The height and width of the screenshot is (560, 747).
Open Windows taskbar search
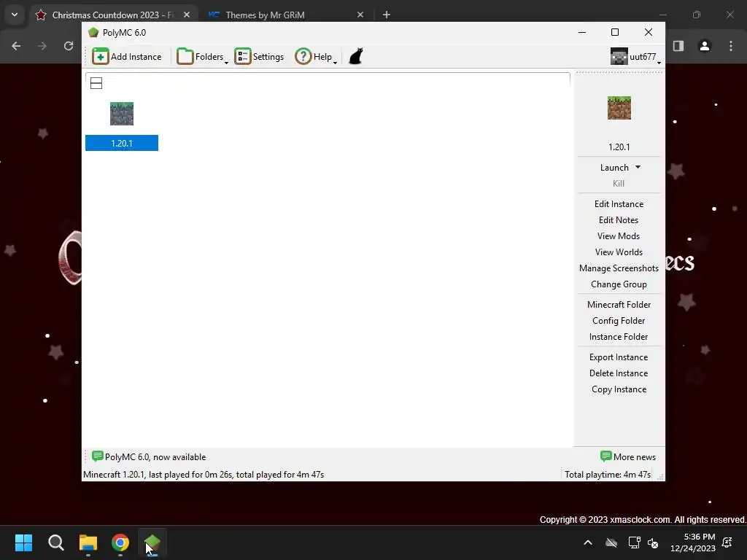pyautogui.click(x=55, y=542)
